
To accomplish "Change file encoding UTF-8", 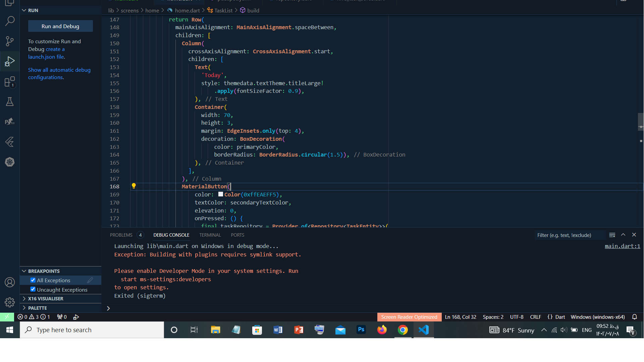I will 517,317.
